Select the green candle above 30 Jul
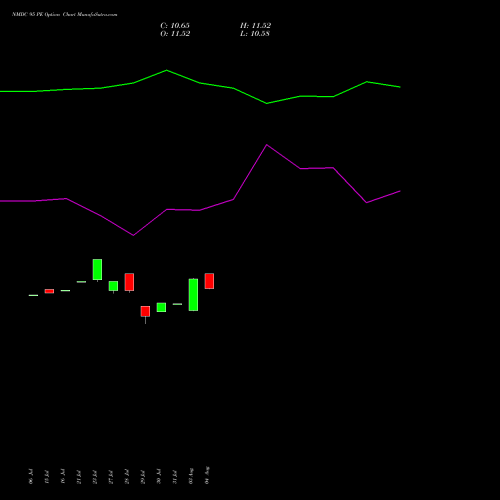Image resolution: width=500 pixels, height=500 pixels. tap(161, 307)
